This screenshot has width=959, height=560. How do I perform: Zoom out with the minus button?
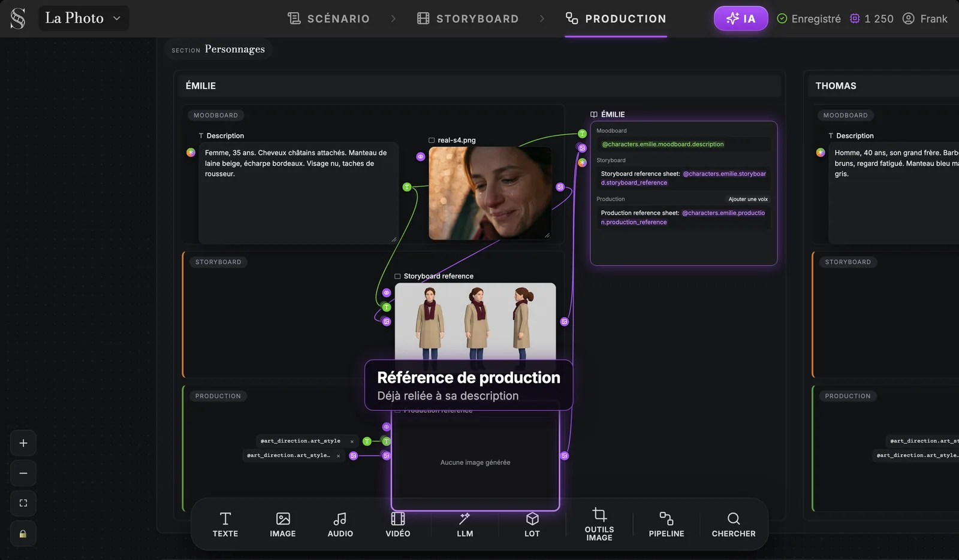(23, 473)
